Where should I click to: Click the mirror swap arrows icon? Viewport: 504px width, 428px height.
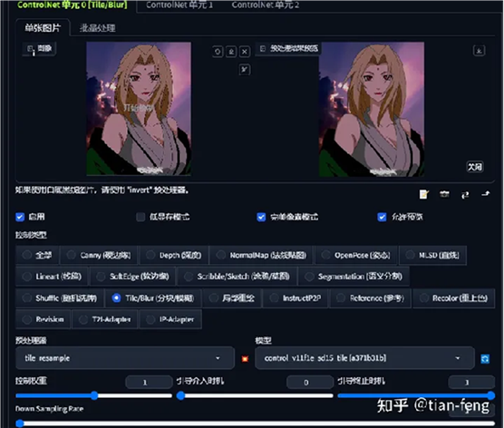(465, 194)
